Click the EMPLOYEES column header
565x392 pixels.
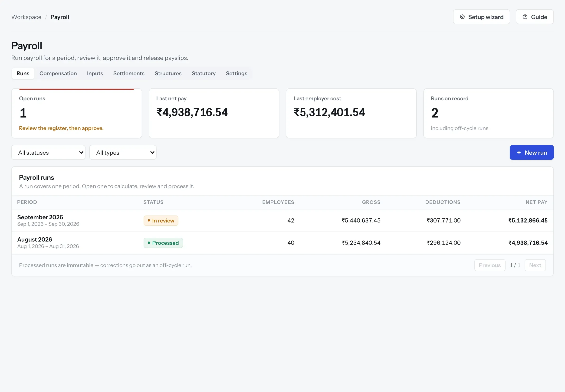(x=278, y=202)
